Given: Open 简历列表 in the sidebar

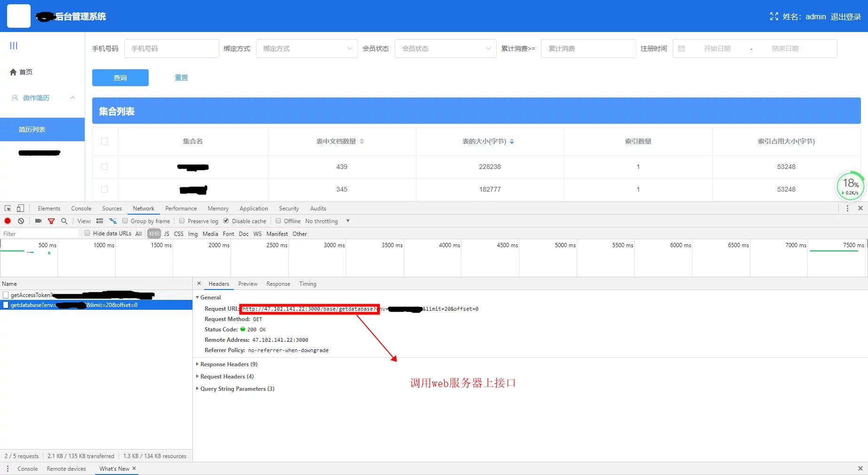Looking at the screenshot, I should coord(42,129).
